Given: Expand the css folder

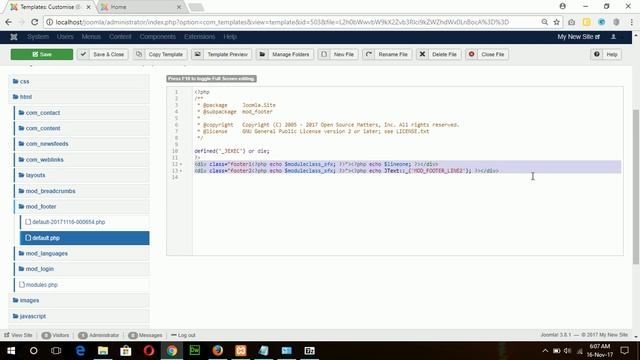Looking at the screenshot, I should [79, 81].
